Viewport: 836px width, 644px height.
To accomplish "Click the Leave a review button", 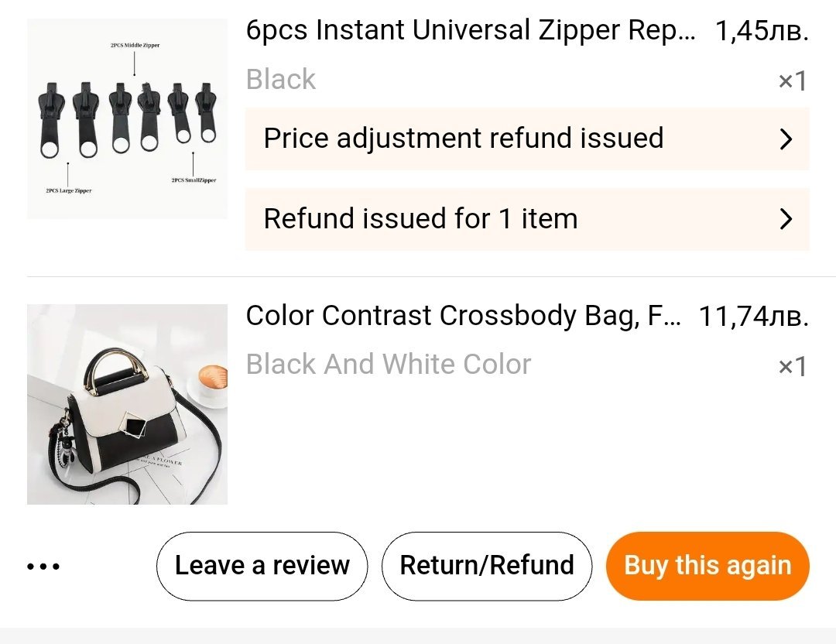I will click(x=262, y=566).
